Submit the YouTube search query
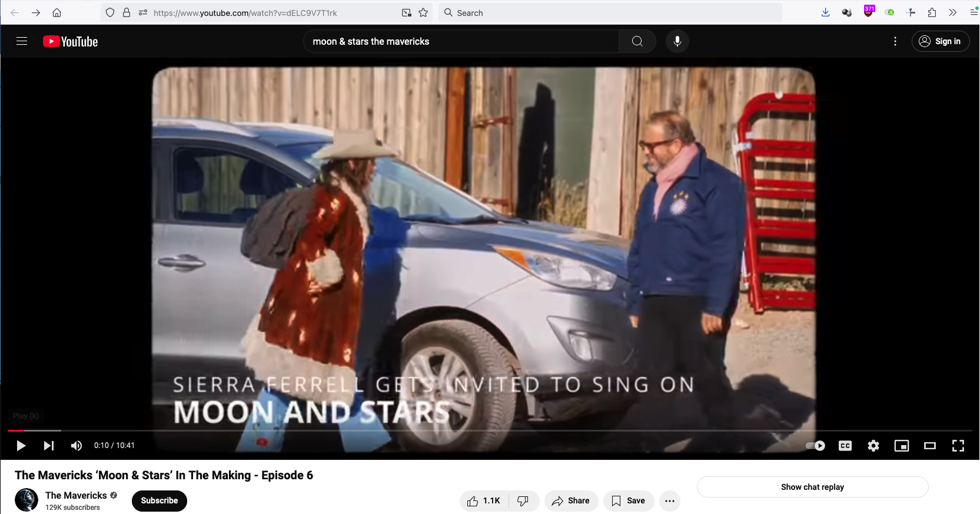This screenshot has width=980, height=514. point(637,41)
